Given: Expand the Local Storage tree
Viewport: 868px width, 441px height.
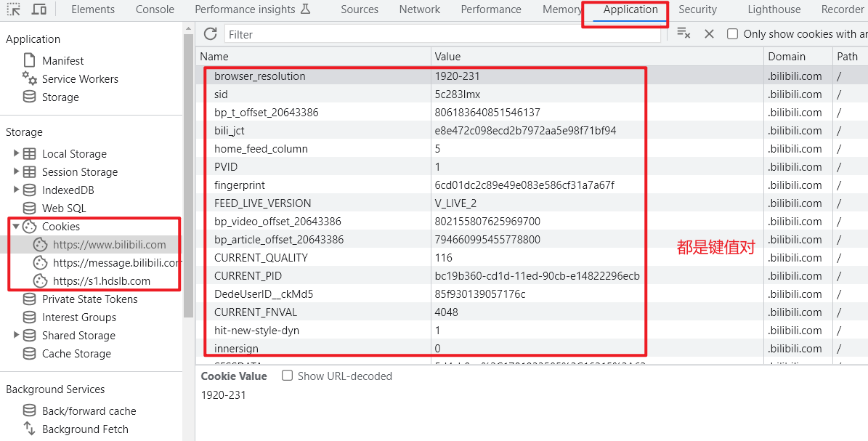Looking at the screenshot, I should (x=16, y=154).
